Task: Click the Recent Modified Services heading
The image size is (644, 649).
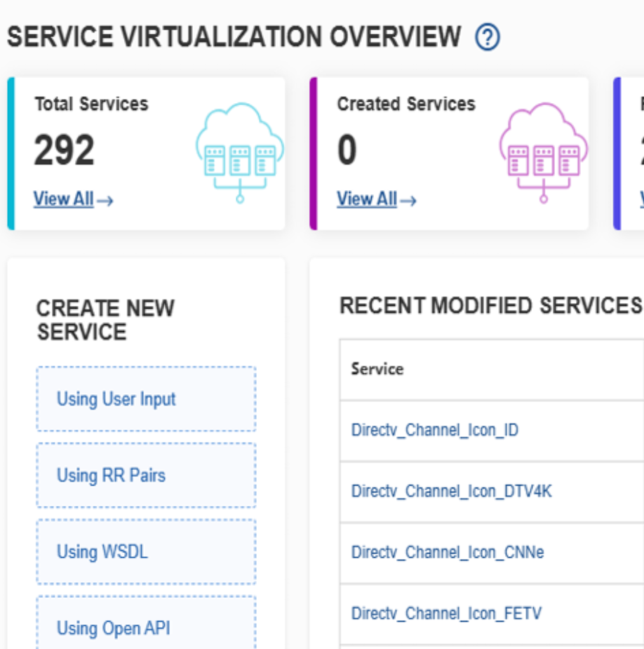Action: 490,306
